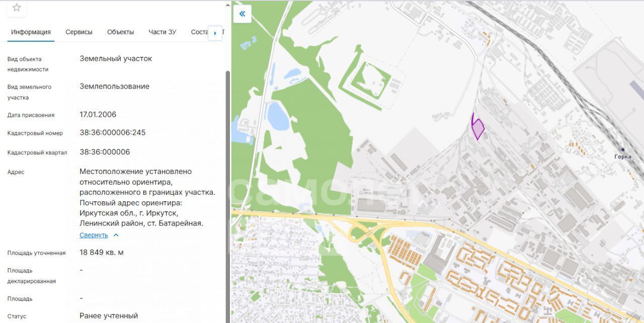Click cadastral quarter value 38:36:000006
Screen dimensions: 644x323
[105, 152]
